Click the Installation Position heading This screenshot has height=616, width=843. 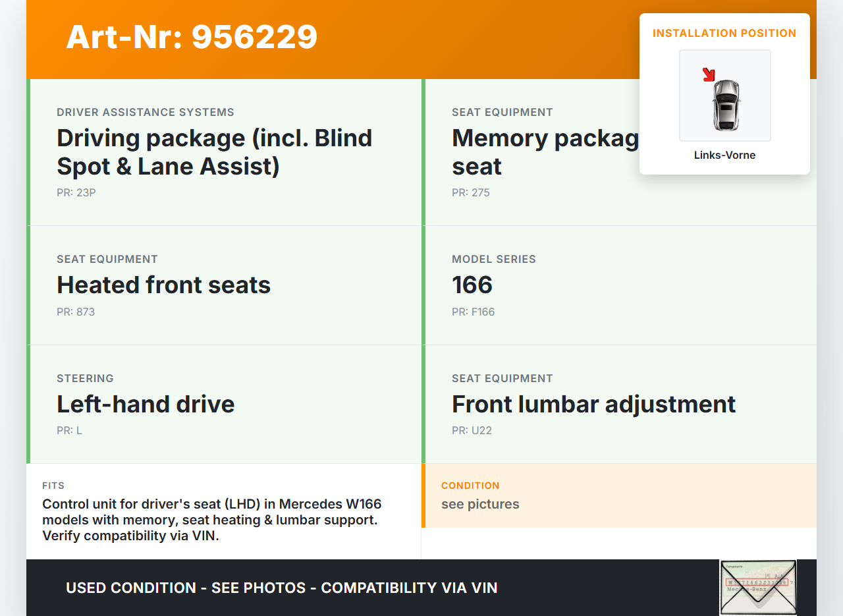pos(724,33)
